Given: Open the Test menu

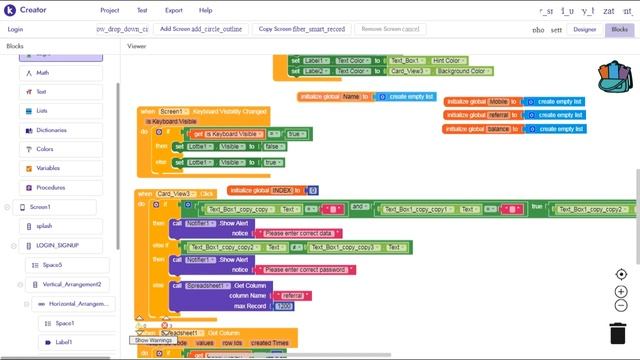Looking at the screenshot, I should point(142,11).
